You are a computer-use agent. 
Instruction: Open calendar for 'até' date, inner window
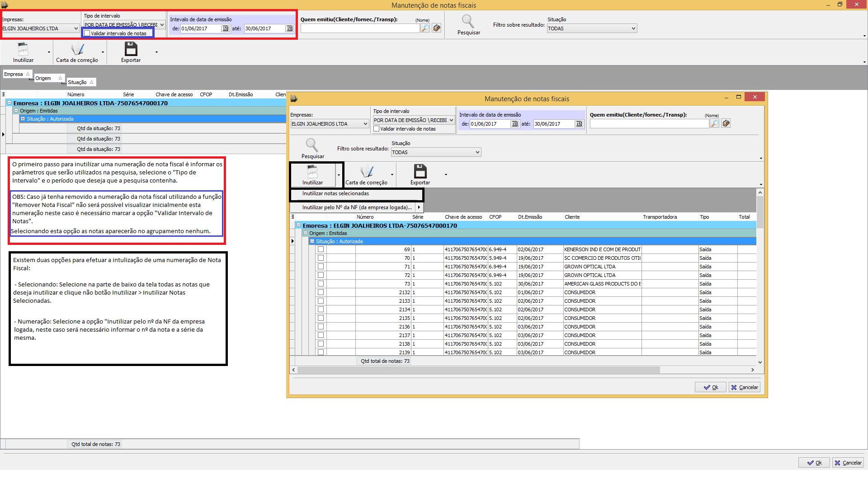[x=579, y=124]
